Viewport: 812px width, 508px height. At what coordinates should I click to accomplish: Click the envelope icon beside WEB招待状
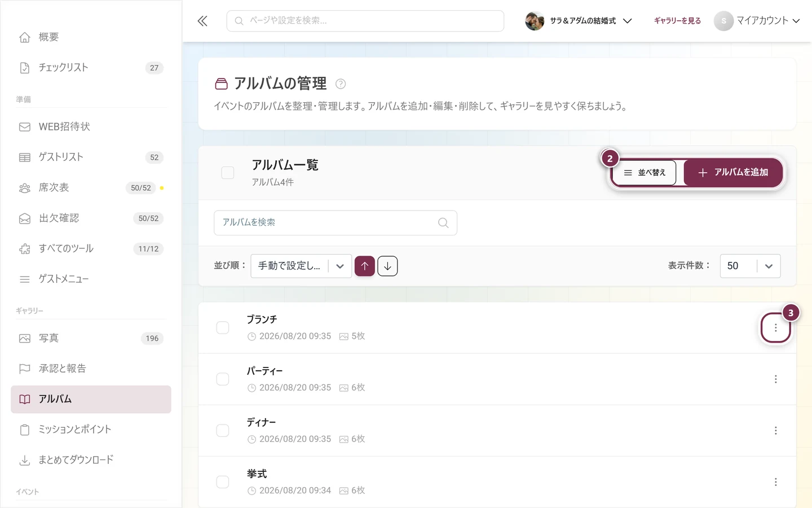click(x=25, y=127)
